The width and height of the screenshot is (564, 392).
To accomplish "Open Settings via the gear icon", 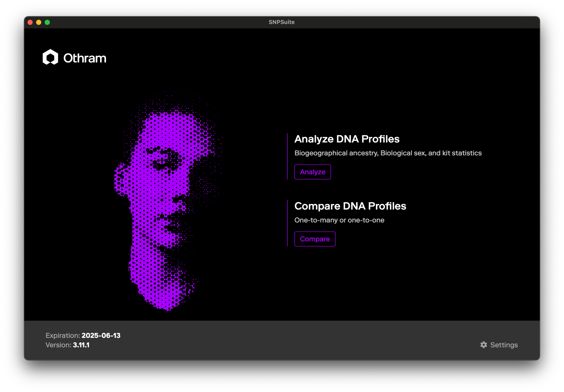I will (484, 345).
